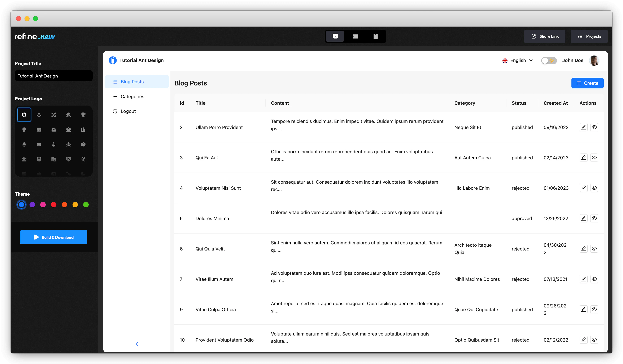
Task: Open the English language dropdown
Action: coord(517,61)
